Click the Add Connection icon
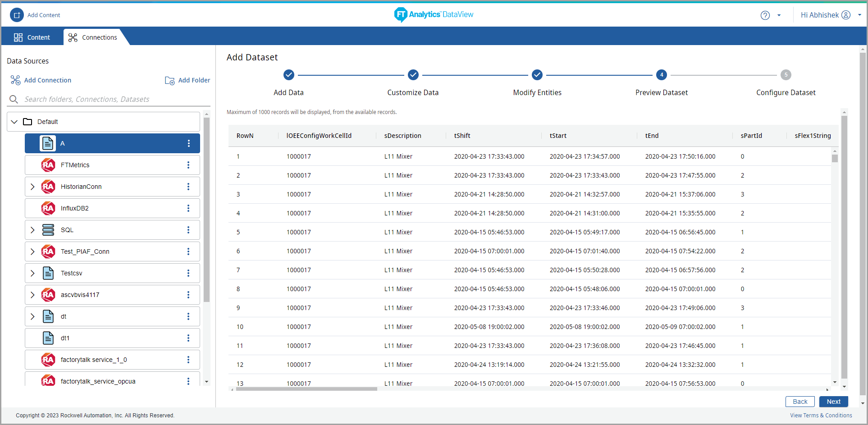 [15, 80]
